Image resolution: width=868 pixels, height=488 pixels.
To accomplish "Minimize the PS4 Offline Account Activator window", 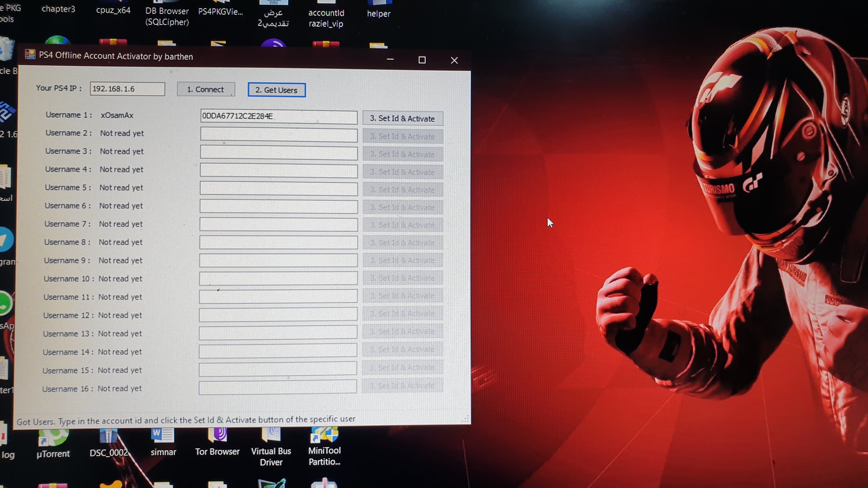I will tap(390, 59).
